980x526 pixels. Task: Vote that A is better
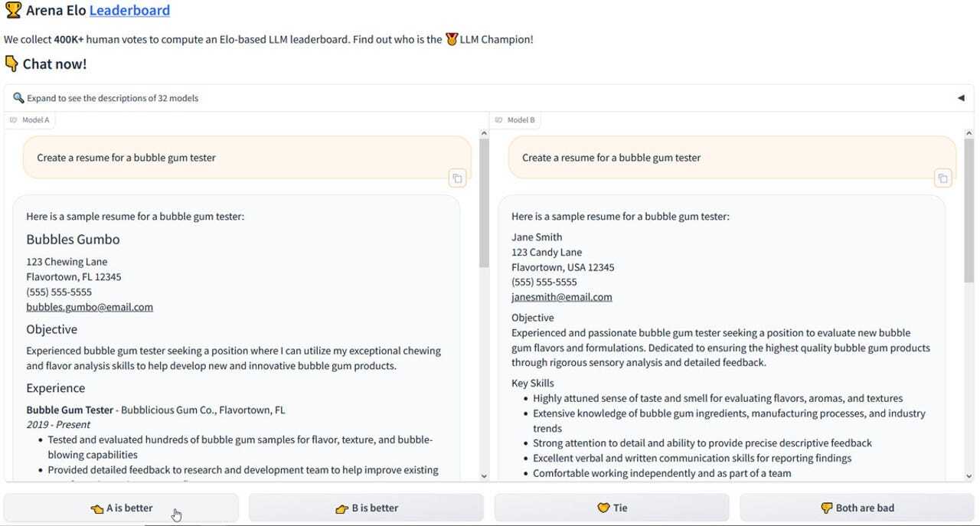tap(121, 508)
